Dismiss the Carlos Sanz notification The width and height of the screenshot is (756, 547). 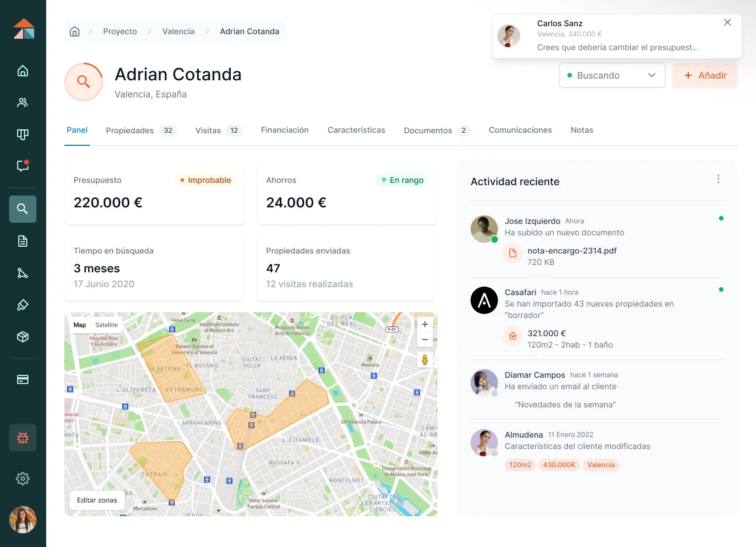click(x=727, y=22)
